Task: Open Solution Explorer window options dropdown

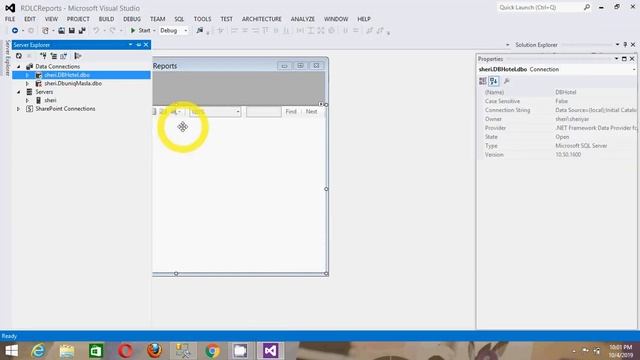Action: coord(617,44)
